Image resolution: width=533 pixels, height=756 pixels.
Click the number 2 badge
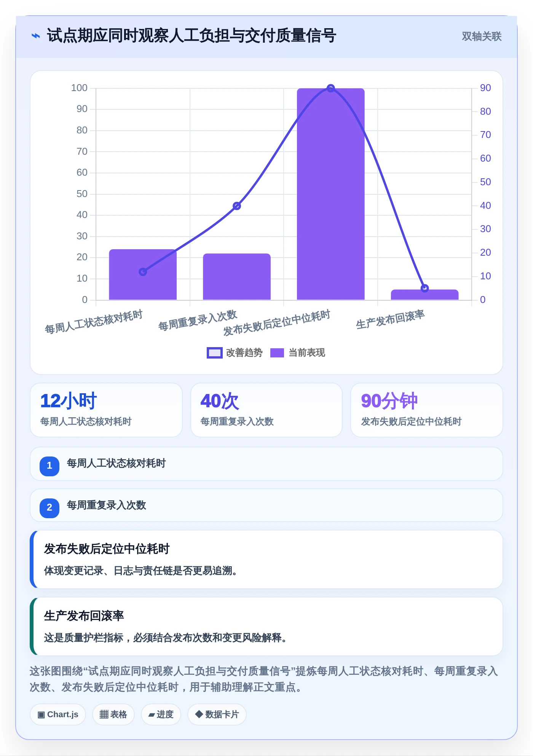tap(49, 508)
